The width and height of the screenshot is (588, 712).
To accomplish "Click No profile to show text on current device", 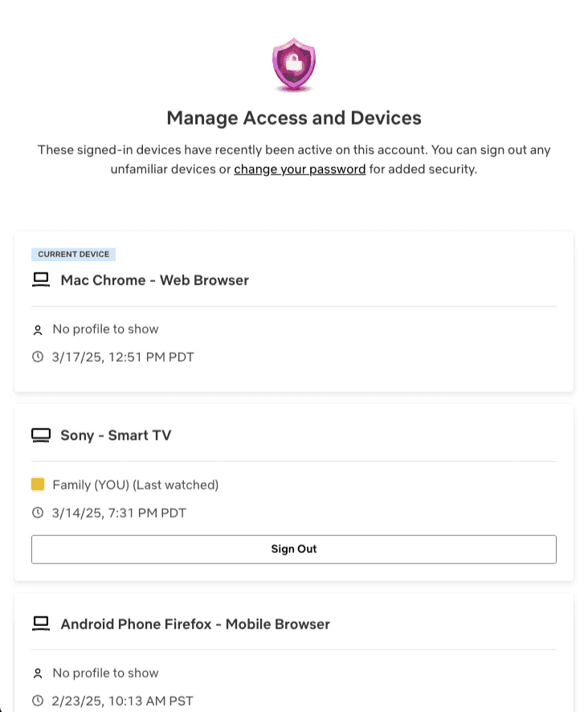I will pos(105,329).
